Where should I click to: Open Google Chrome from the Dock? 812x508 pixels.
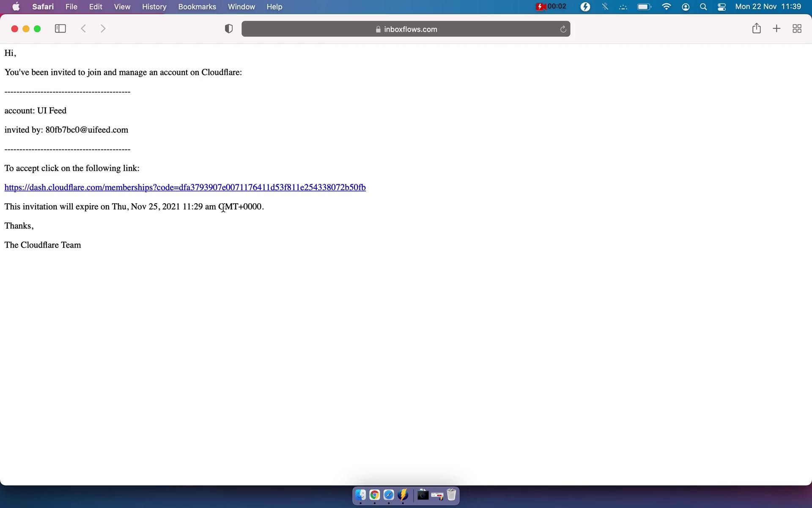374,495
